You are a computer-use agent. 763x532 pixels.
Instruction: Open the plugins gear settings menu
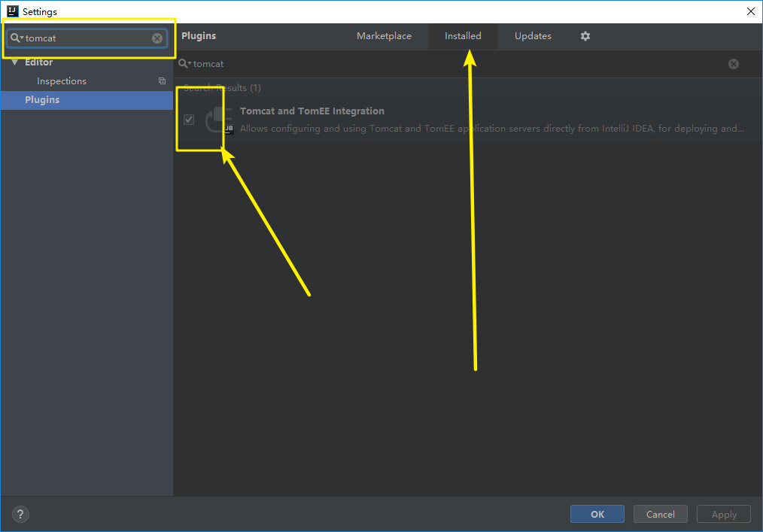585,36
